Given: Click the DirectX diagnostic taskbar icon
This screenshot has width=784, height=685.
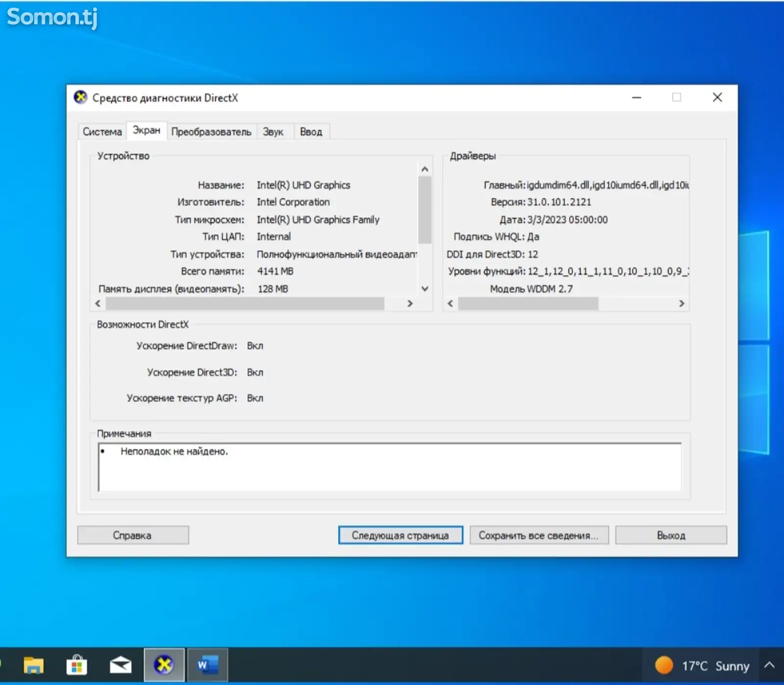Looking at the screenshot, I should [164, 665].
